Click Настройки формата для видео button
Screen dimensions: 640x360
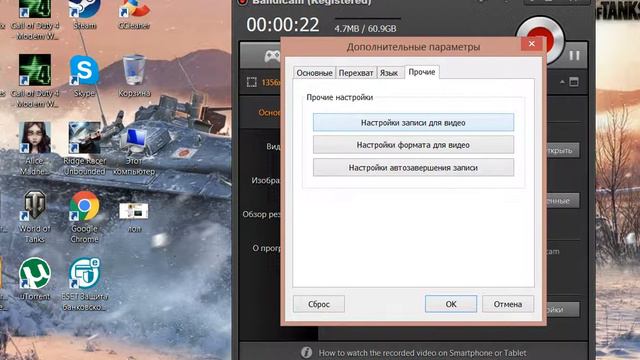point(413,145)
